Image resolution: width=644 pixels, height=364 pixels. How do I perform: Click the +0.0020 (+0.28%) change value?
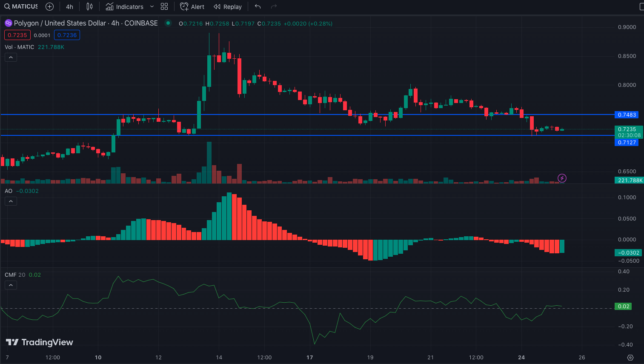(x=308, y=23)
